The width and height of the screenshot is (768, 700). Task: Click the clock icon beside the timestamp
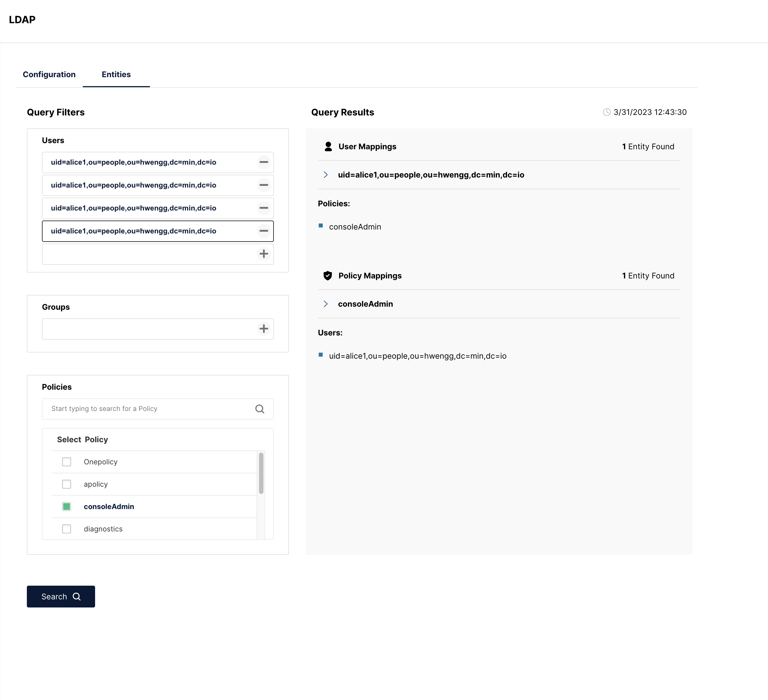coord(606,112)
